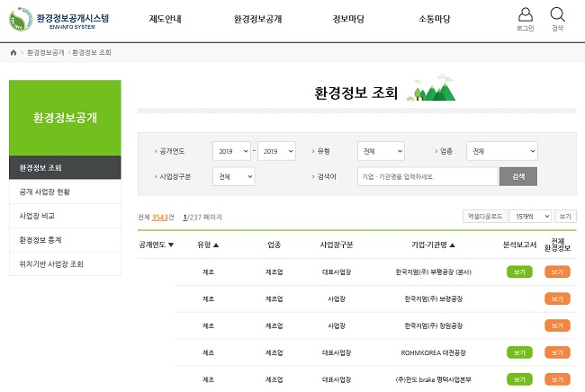585x392 pixels.
Task: Open the start year 2019 dropdown
Action: (231, 151)
